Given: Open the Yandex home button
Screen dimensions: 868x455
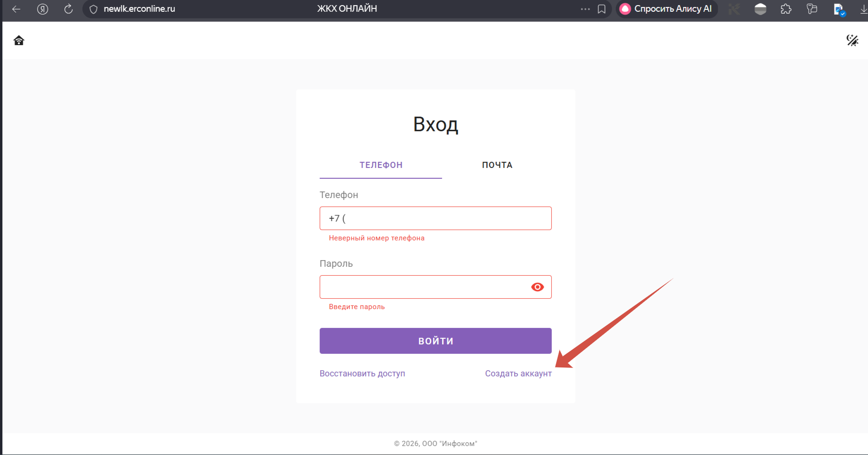Looking at the screenshot, I should [x=43, y=9].
